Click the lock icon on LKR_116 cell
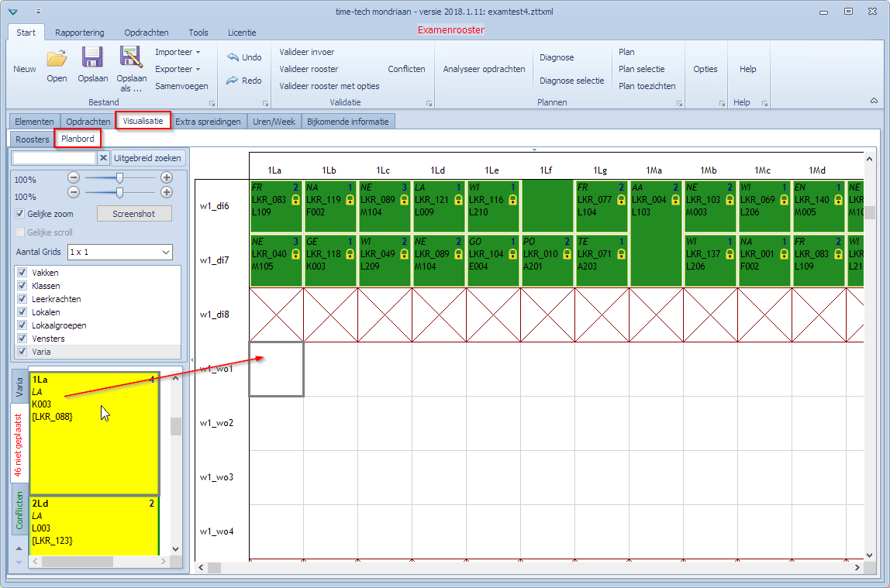The width and height of the screenshot is (890, 588). (512, 200)
